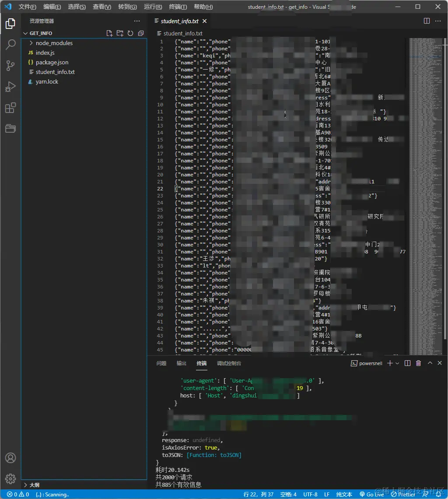Open the Search view
This screenshot has height=499, width=448.
[10, 45]
